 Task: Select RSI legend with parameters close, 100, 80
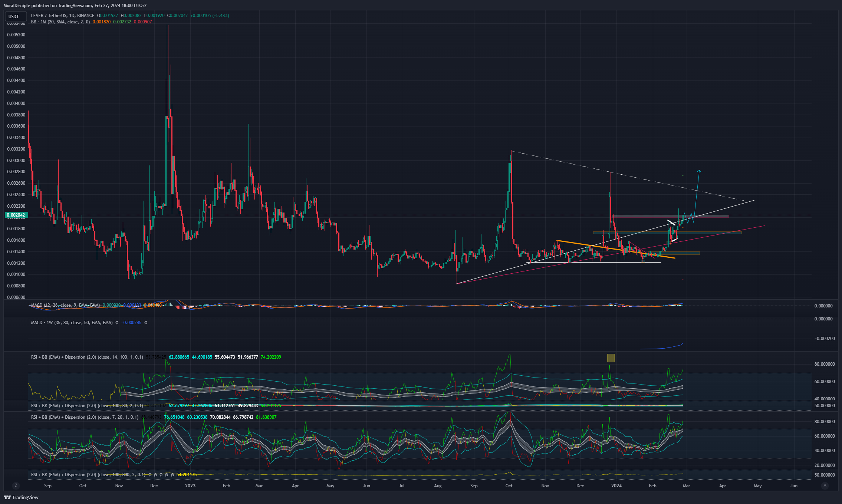87,406
